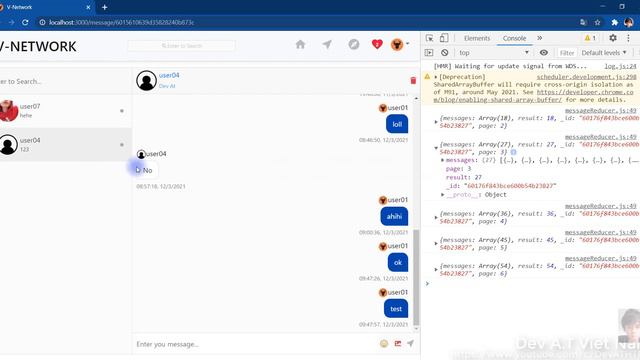Open Default levels dropdown

click(604, 53)
